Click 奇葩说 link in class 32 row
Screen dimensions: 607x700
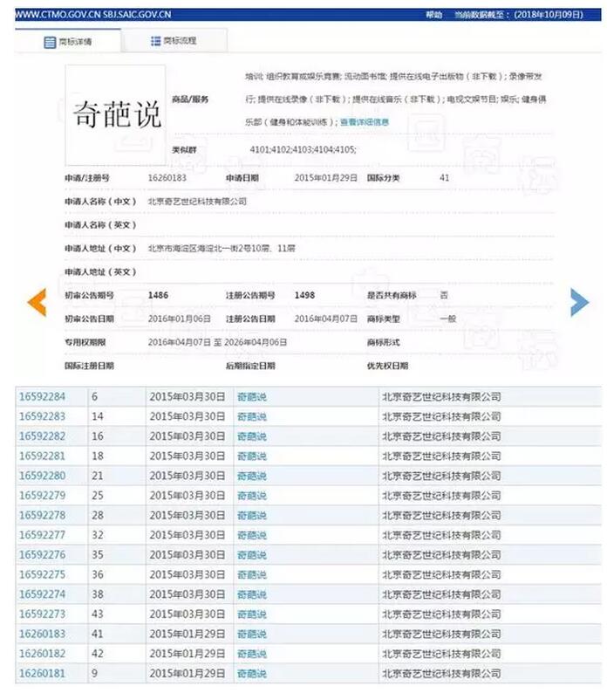click(252, 535)
